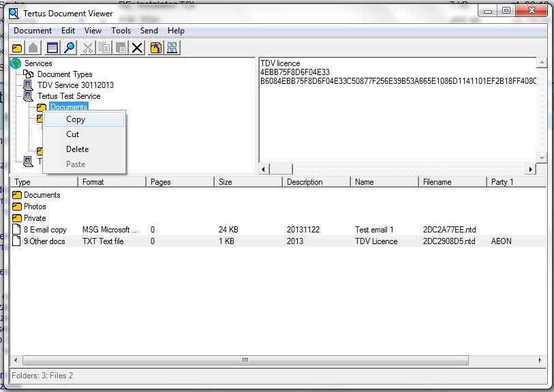Open the Send menu

pos(149,31)
